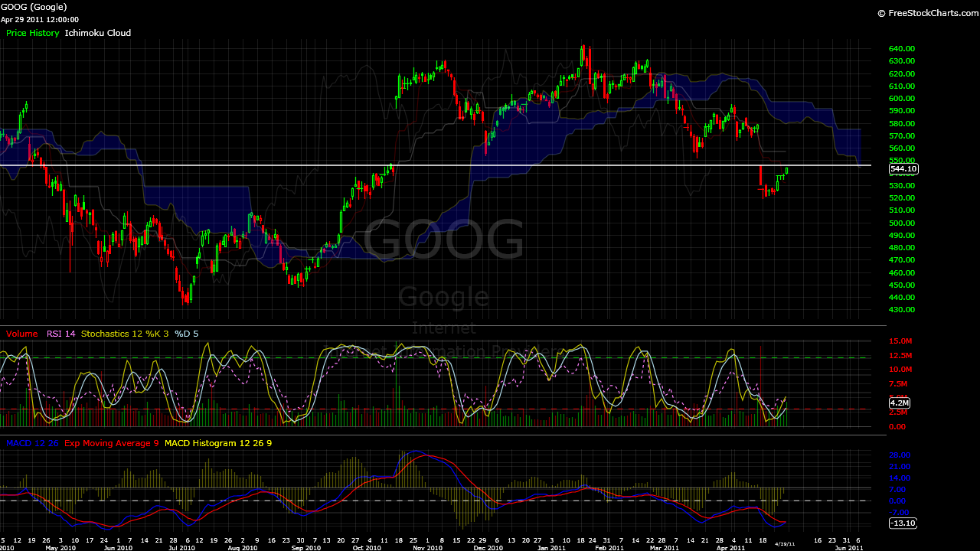
Task: Click the small 4/29/11 date marker
Action: (x=787, y=543)
